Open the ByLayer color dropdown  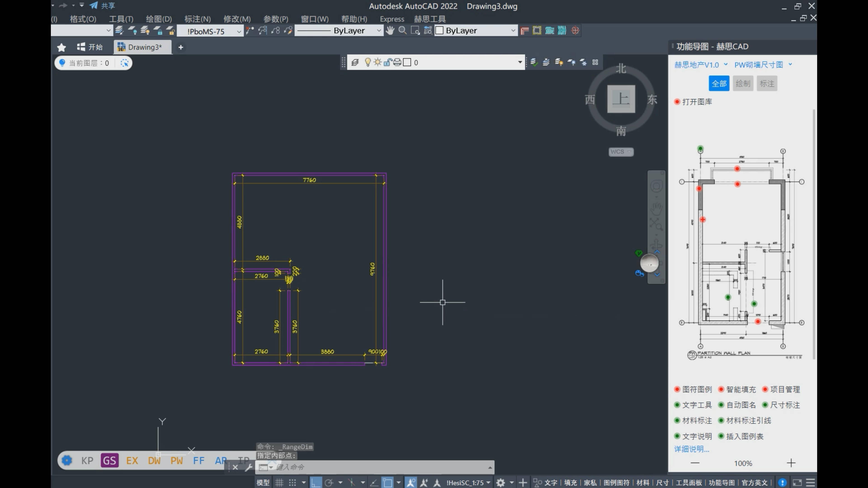[513, 31]
